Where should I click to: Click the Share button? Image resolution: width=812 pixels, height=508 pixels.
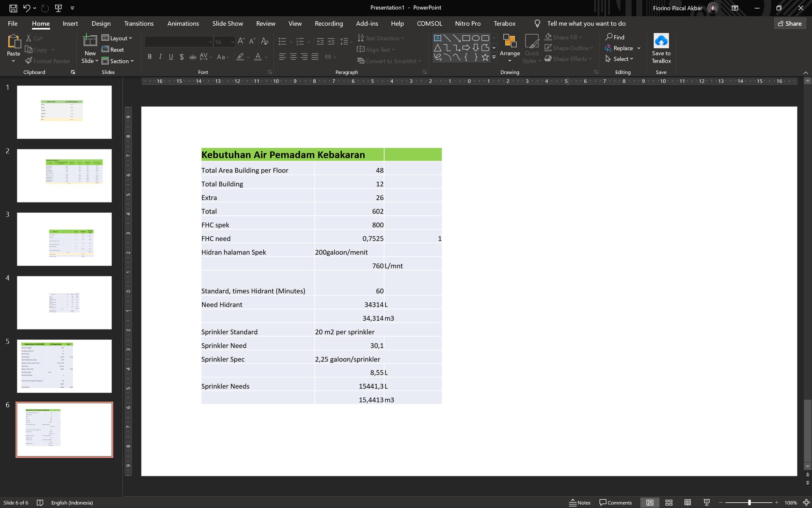[x=789, y=24]
